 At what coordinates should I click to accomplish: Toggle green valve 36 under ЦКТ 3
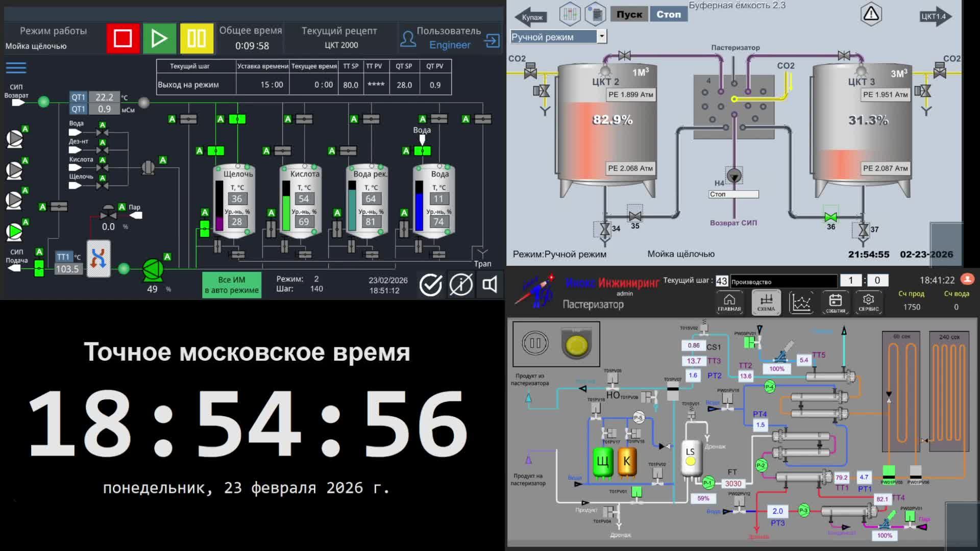pyautogui.click(x=830, y=217)
